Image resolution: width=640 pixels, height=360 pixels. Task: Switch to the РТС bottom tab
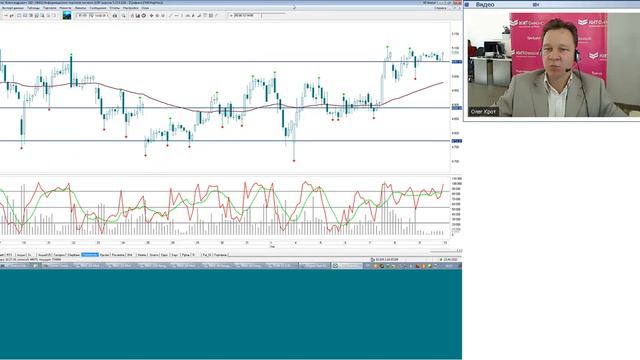click(9, 255)
